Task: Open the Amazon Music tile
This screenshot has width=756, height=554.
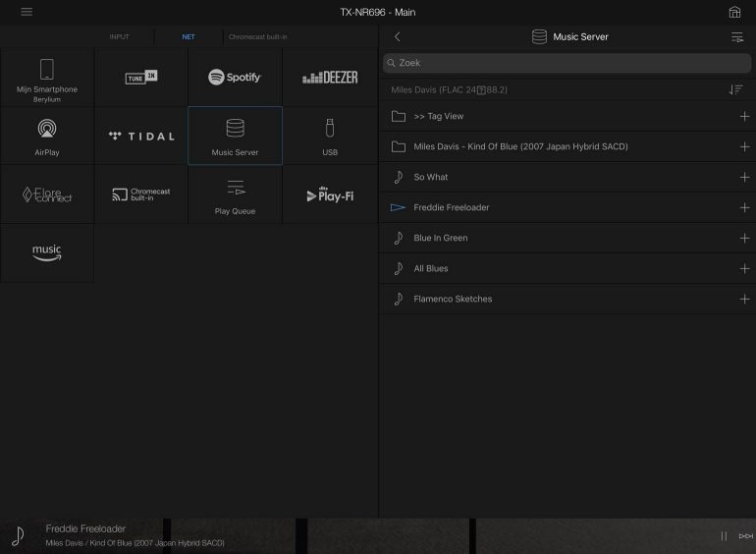Action: tap(47, 252)
